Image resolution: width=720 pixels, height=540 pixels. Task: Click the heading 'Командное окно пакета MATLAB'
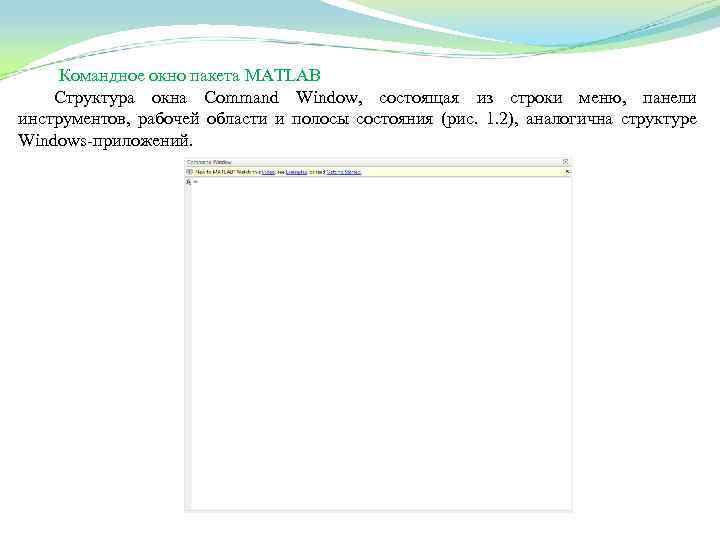(x=190, y=75)
